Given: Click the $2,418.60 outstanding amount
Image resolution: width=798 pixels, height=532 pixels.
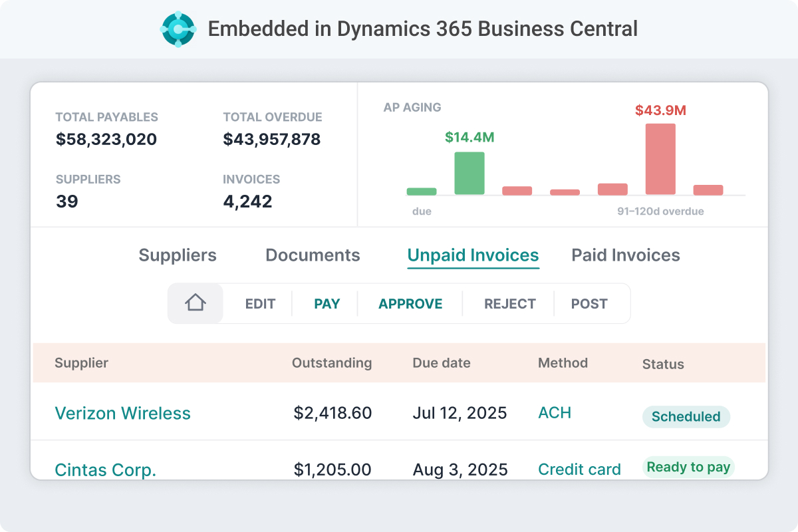Looking at the screenshot, I should pyautogui.click(x=332, y=413).
